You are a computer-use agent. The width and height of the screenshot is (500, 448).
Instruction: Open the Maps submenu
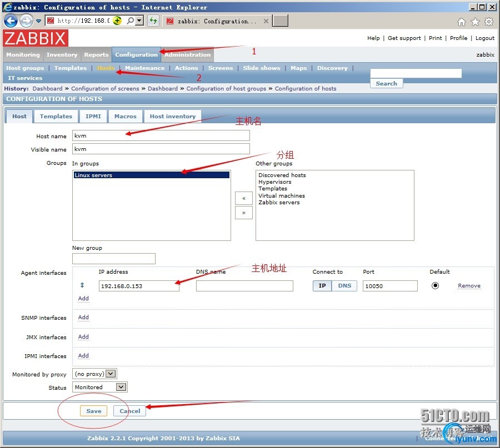click(299, 68)
